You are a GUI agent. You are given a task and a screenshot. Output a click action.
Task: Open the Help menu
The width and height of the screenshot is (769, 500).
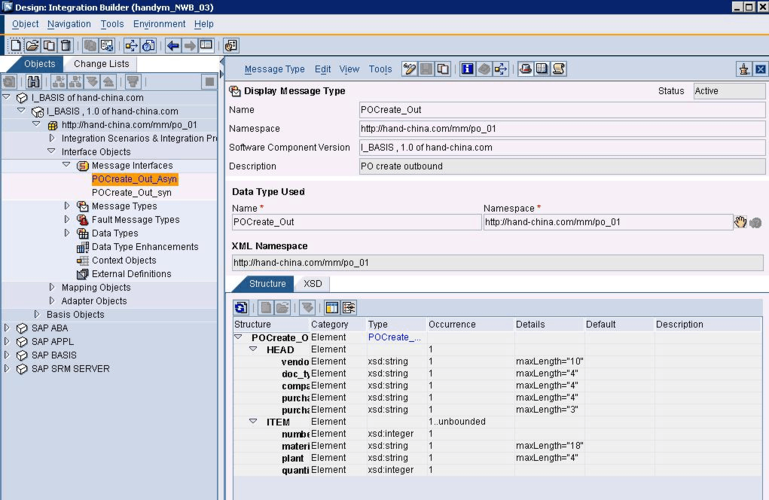[204, 24]
